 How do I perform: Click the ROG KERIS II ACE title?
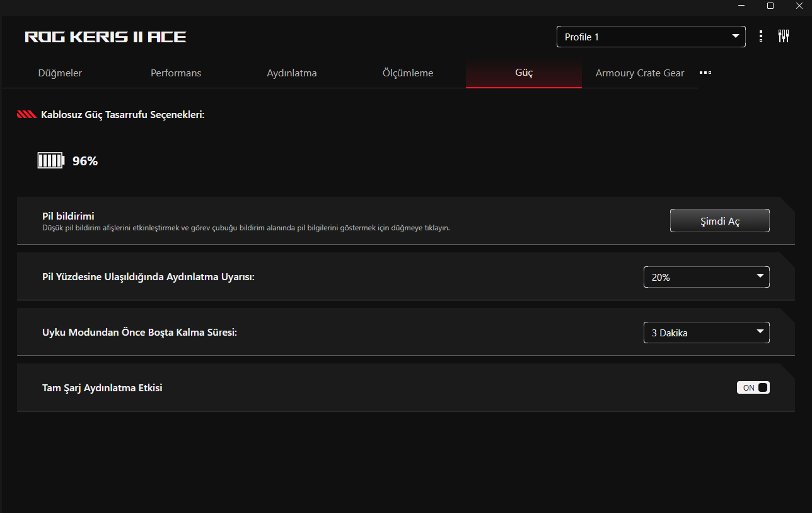tap(105, 37)
